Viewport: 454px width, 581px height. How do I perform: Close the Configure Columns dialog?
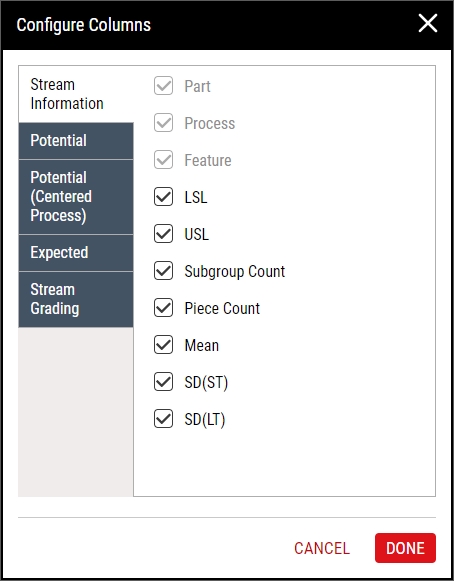[x=428, y=23]
